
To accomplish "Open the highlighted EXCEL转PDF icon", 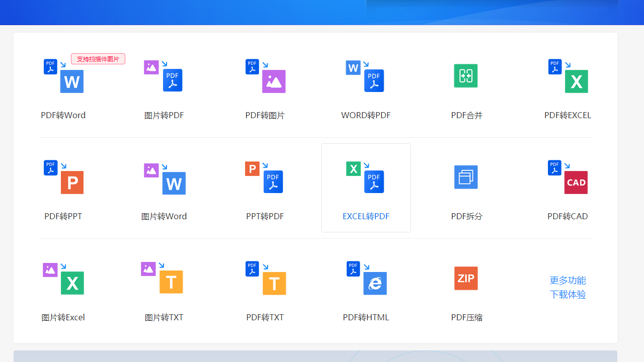I will [x=365, y=177].
